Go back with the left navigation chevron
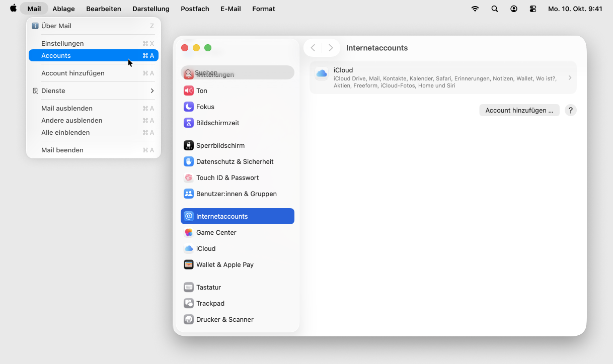This screenshot has height=364, width=613. pos(313,48)
